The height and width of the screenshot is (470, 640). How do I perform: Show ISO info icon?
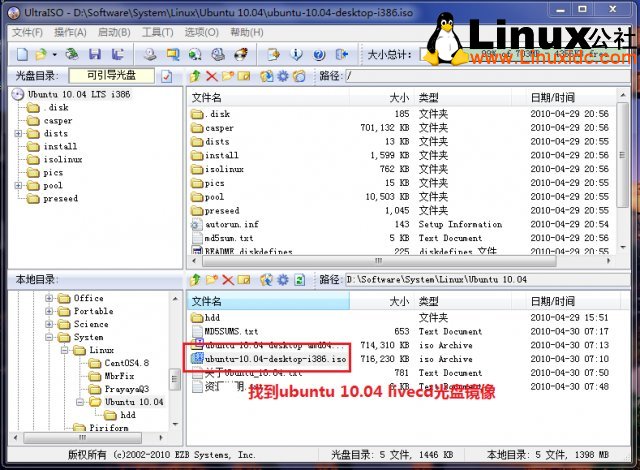point(296,54)
